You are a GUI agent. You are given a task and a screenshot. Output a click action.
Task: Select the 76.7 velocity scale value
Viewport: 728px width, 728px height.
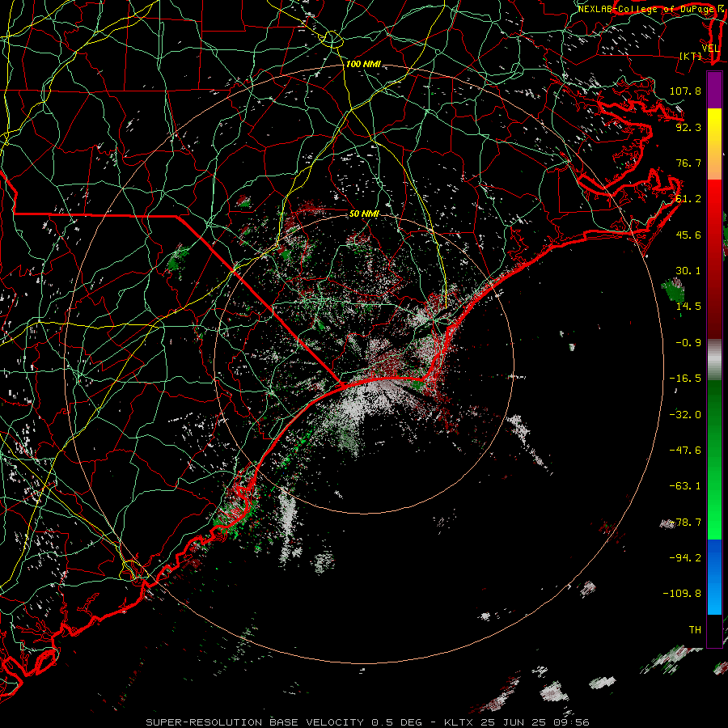coord(688,163)
